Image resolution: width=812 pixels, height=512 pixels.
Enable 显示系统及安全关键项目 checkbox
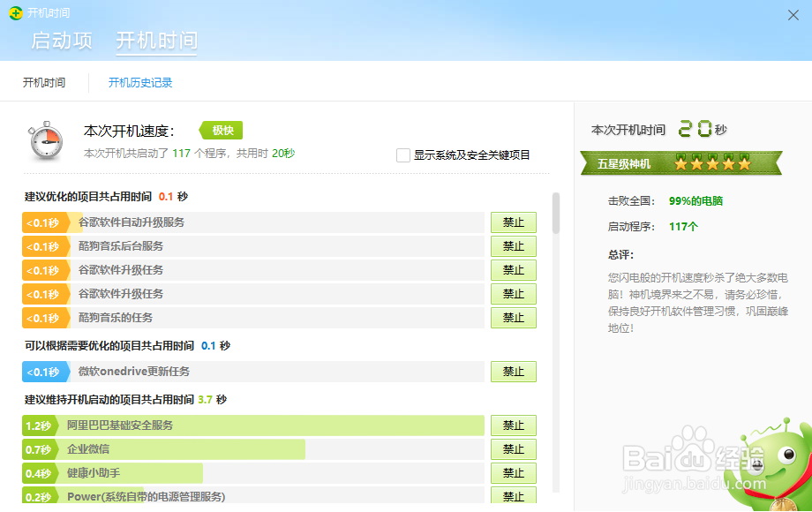[402, 154]
